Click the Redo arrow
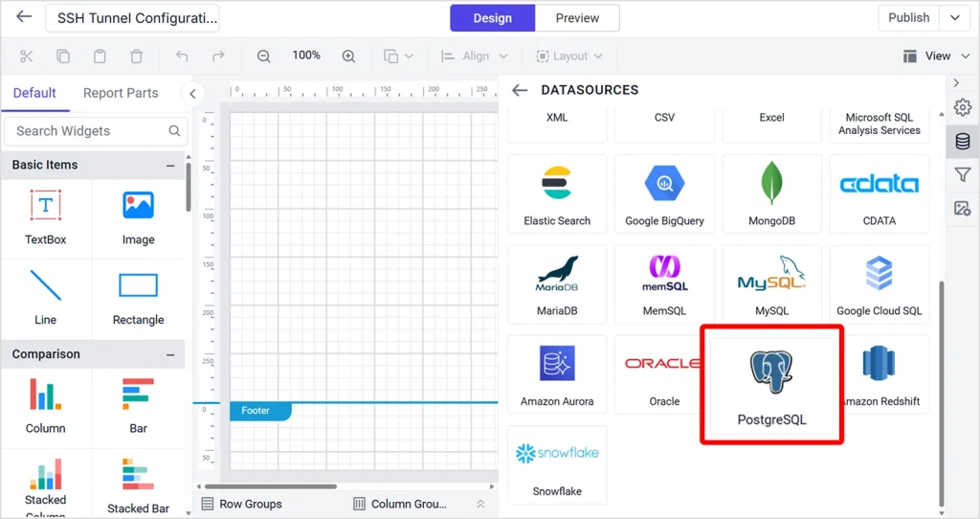The width and height of the screenshot is (980, 519). pos(218,56)
